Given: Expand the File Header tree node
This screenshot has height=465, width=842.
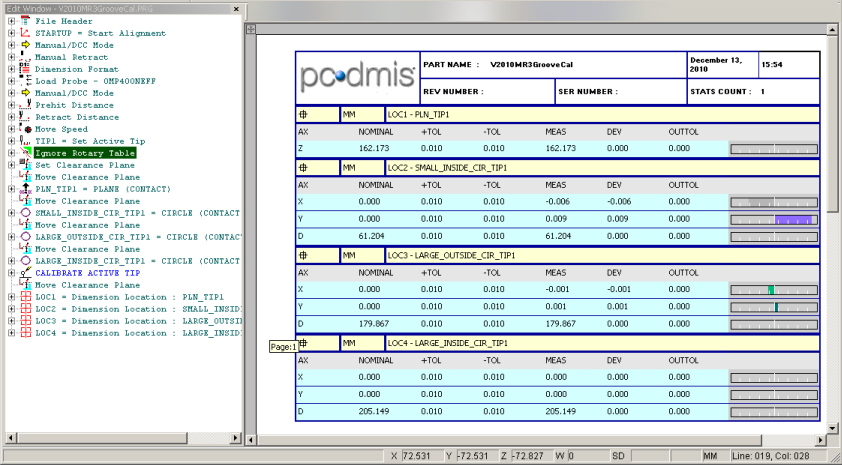Looking at the screenshot, I should 10,21.
